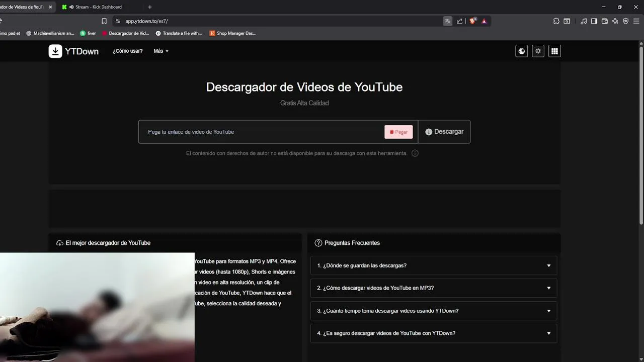
Task: Toggle the browser sidebar panel icon
Action: pos(594,21)
